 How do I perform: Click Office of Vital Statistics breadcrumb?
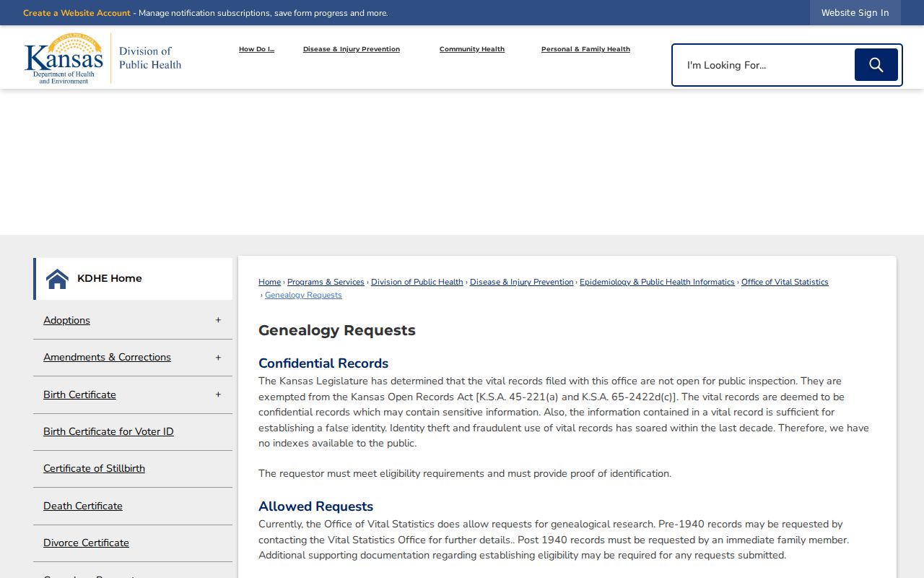785,282
